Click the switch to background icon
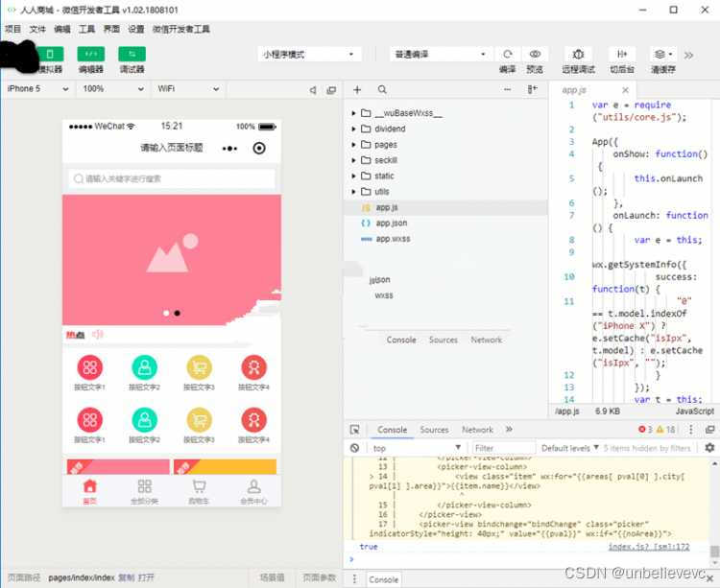This screenshot has width=720, height=588. click(622, 54)
